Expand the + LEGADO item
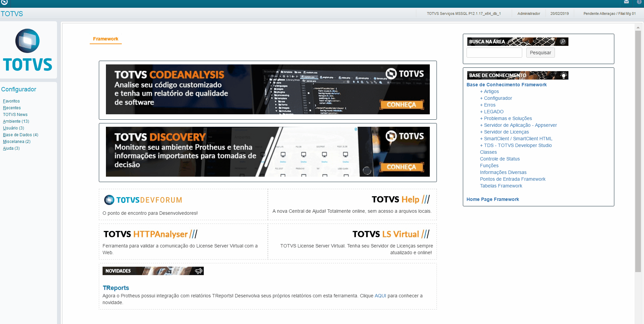Image resolution: width=644 pixels, height=324 pixels. tap(492, 112)
